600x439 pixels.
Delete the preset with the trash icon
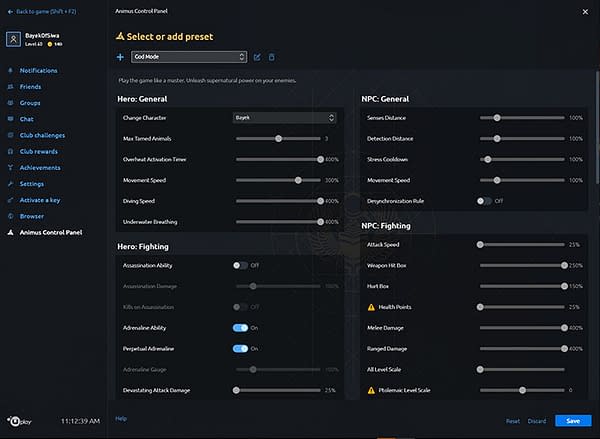tap(271, 57)
